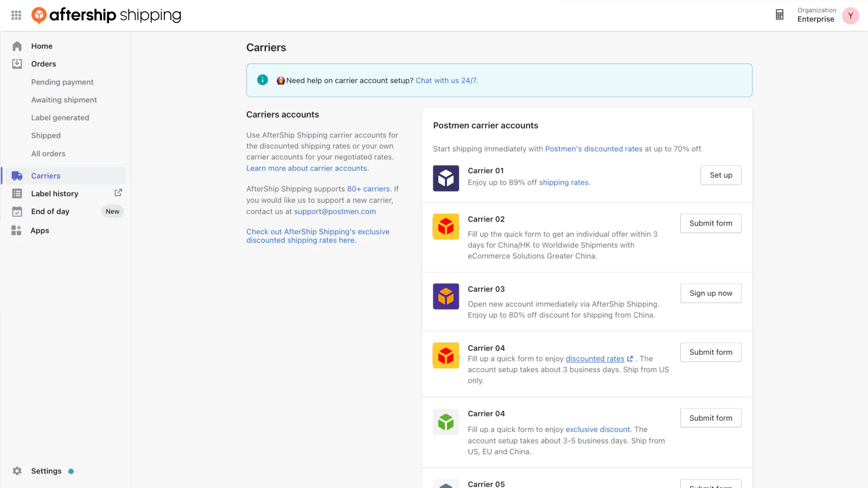Click Sign up now for Carrier 03
Viewport: 868px width, 488px height.
click(711, 293)
